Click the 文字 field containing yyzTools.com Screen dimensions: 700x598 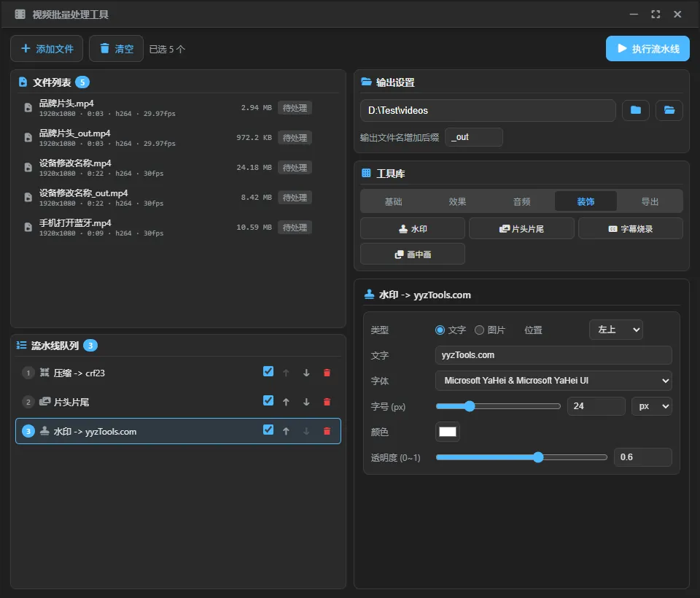pos(553,355)
